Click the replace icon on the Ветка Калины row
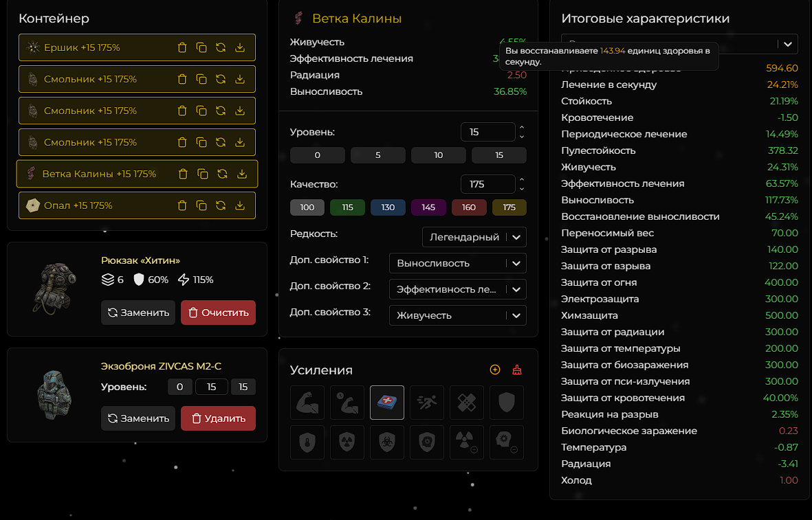This screenshot has height=520, width=812. click(222, 174)
